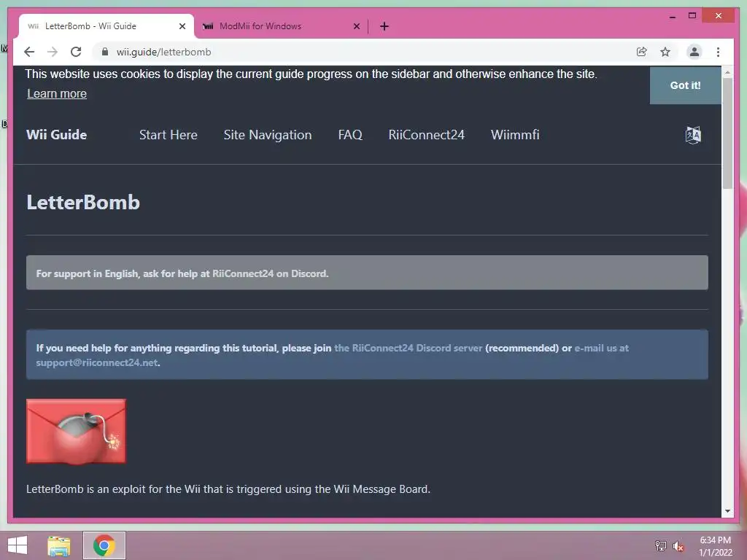Minimize the Chrome window

[x=672, y=16]
